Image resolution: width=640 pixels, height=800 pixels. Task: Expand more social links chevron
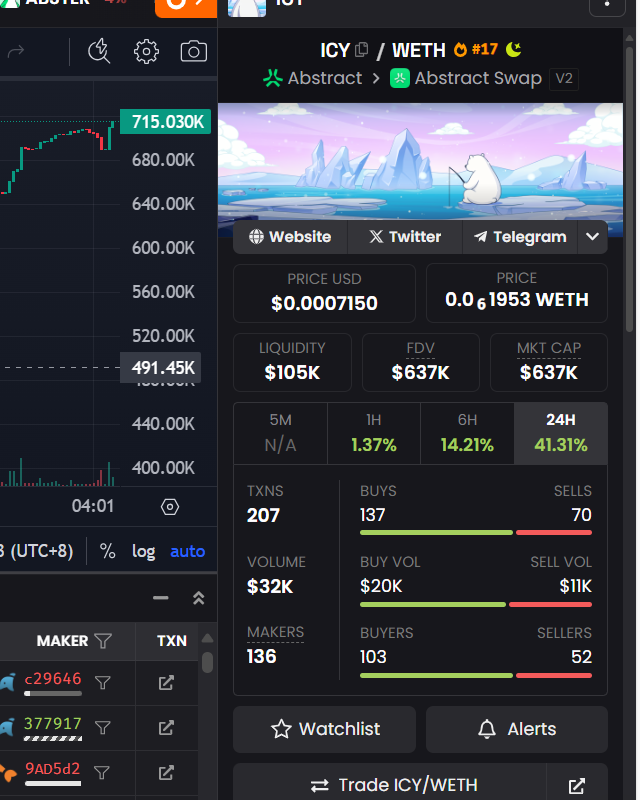pyautogui.click(x=593, y=237)
